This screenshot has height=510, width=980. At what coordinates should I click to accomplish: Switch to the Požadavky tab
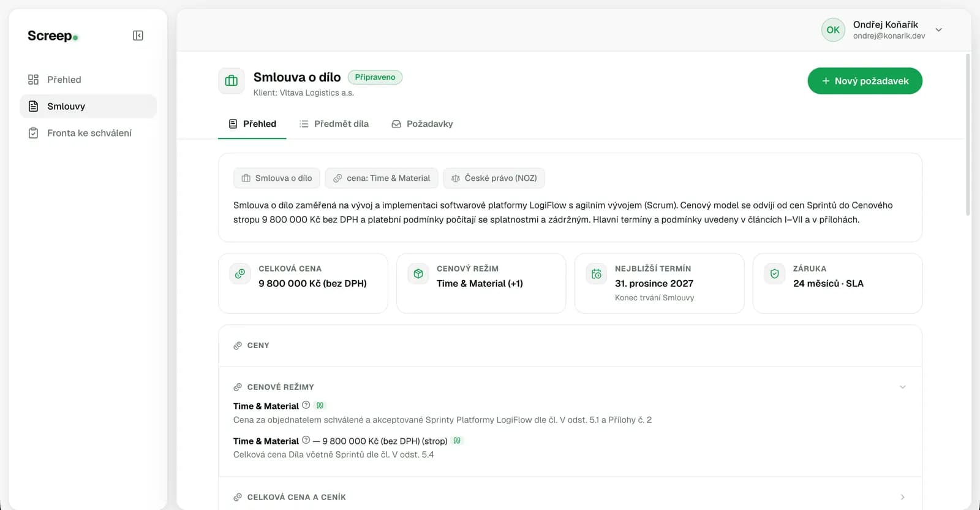click(423, 124)
